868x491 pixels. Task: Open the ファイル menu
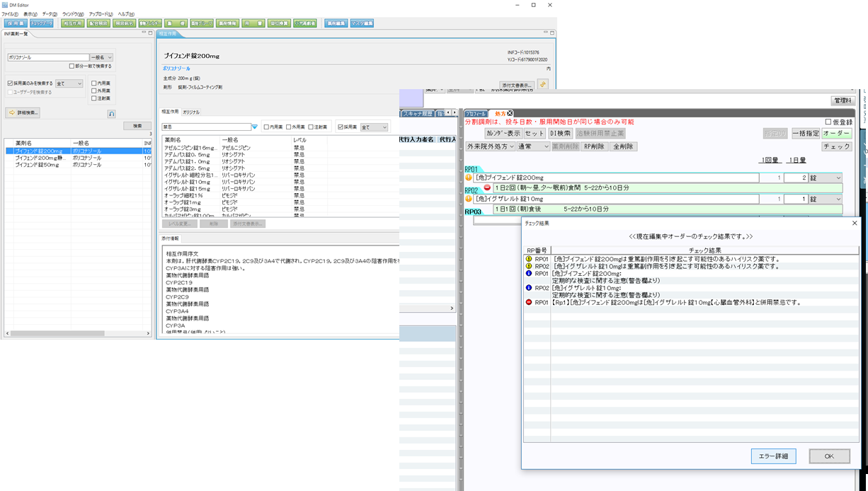[x=9, y=14]
